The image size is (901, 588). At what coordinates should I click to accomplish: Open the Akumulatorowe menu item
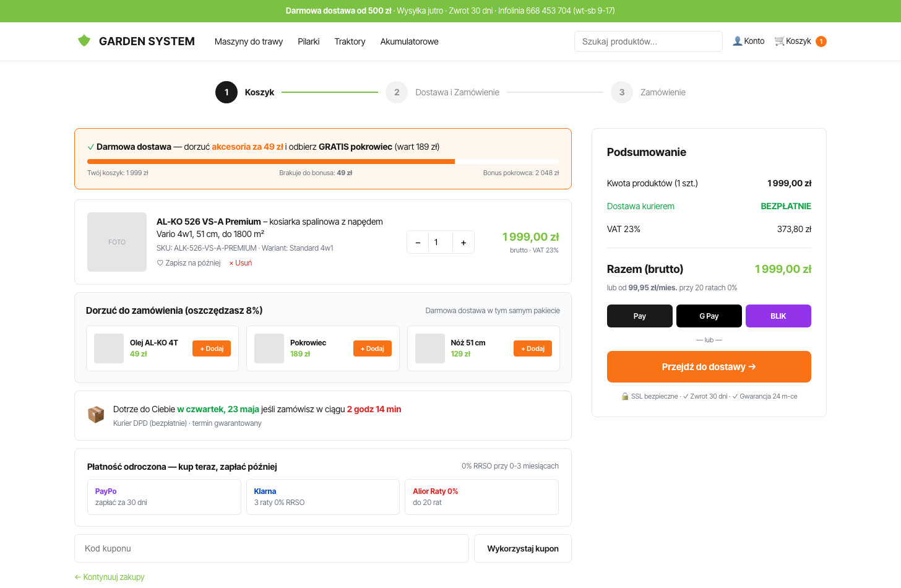(x=409, y=41)
